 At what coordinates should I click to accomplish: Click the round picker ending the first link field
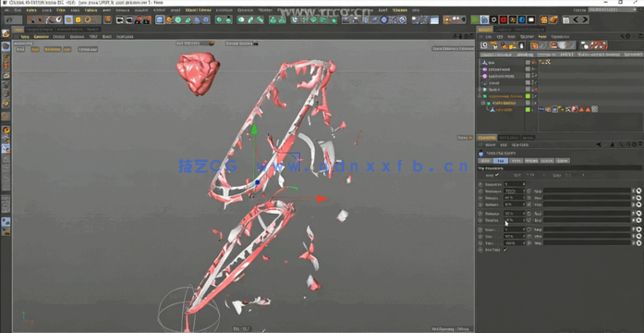tap(639, 191)
